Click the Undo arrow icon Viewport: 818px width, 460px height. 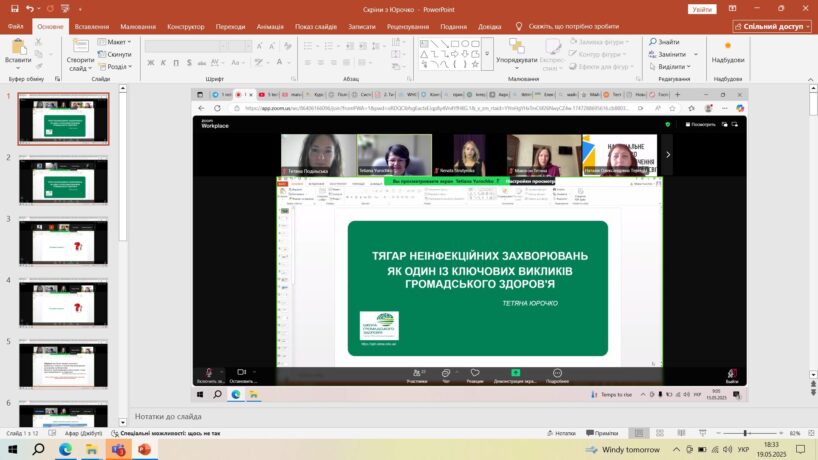point(30,8)
